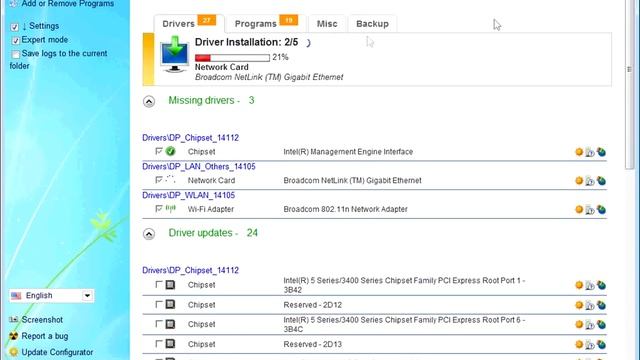This screenshot has height=360, width=640.
Task: Click the Screenshot link in sidebar
Action: pos(42,320)
